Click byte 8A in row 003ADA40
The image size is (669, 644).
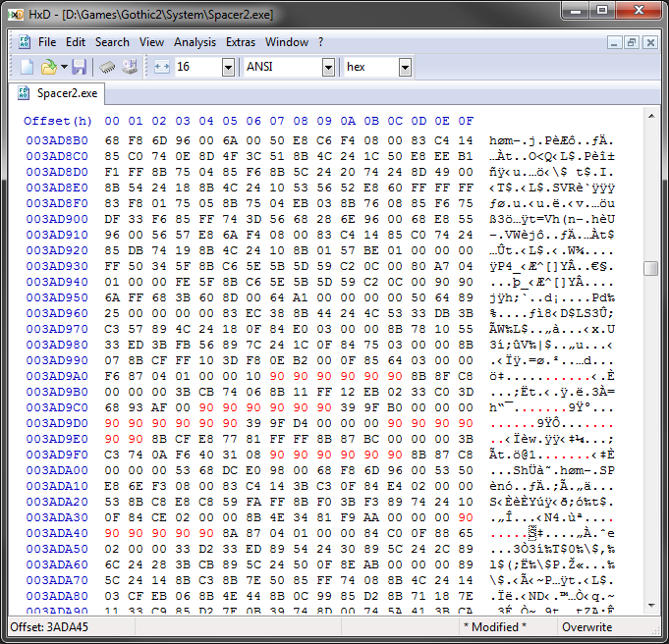click(230, 533)
